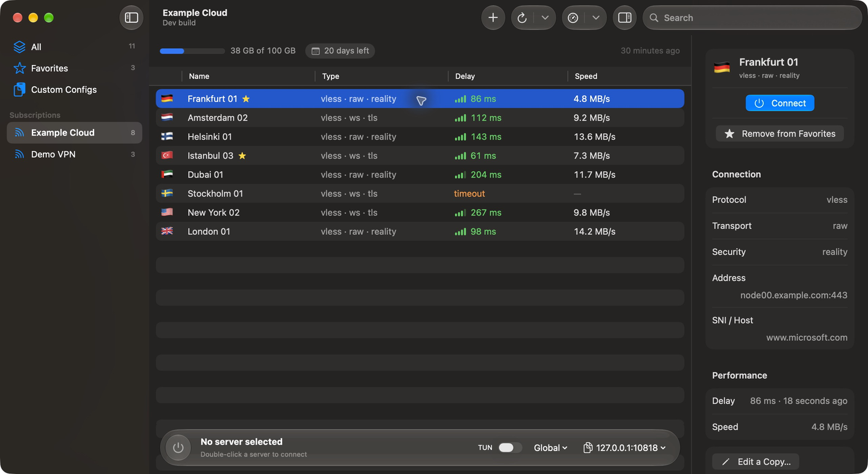The width and height of the screenshot is (868, 474).
Task: Click the Swedish flag for Stockholm 01
Action: [x=167, y=193]
